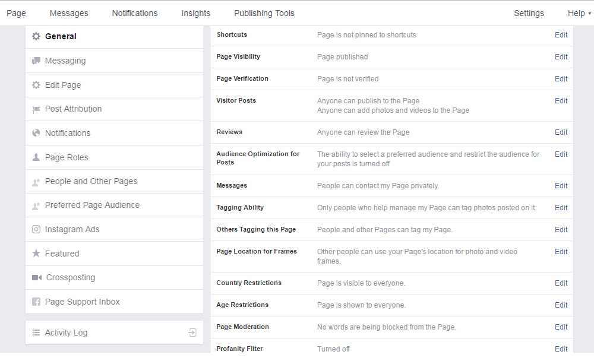Click the Edit Page gear icon
This screenshot has width=594, height=364.
pyautogui.click(x=36, y=85)
